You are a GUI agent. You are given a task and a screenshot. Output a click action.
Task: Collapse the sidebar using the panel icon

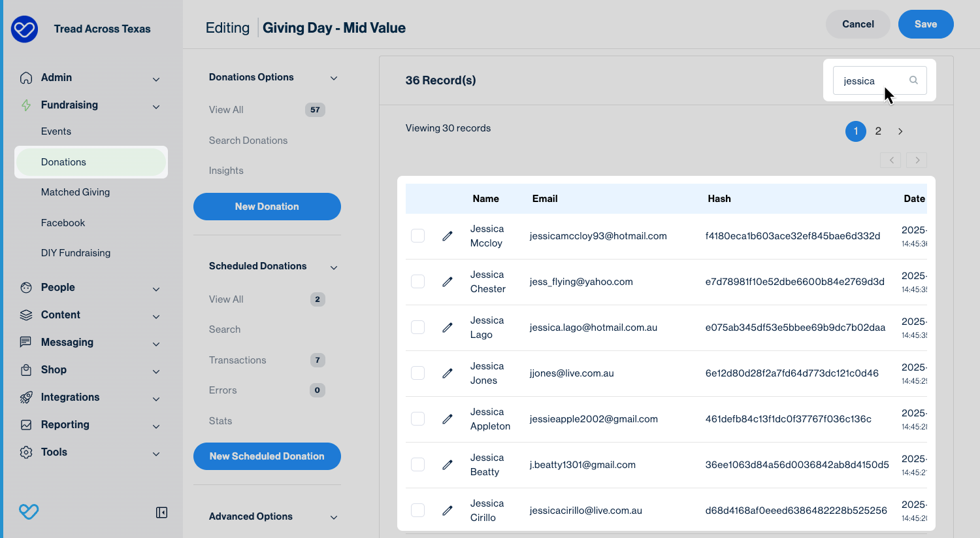161,513
